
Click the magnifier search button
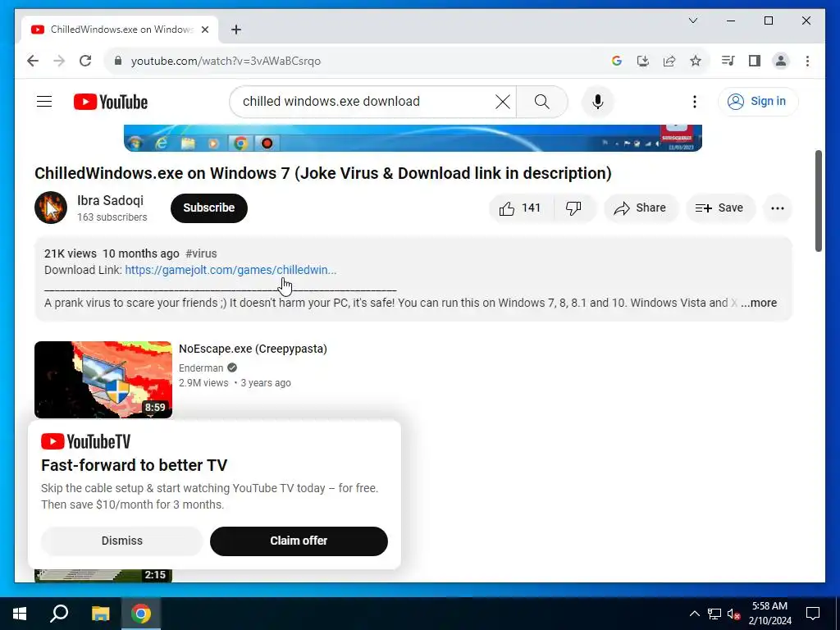541,101
